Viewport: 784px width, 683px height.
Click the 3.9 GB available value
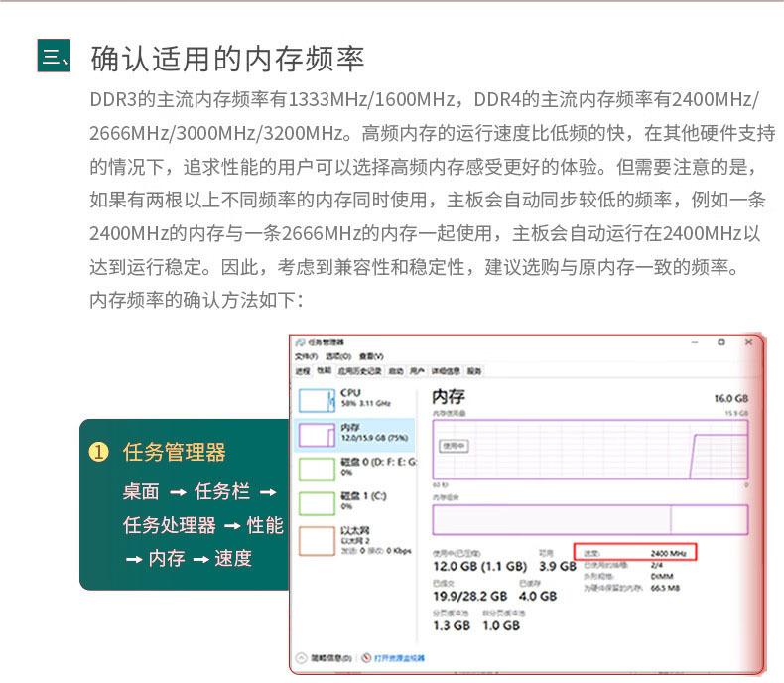[558, 566]
